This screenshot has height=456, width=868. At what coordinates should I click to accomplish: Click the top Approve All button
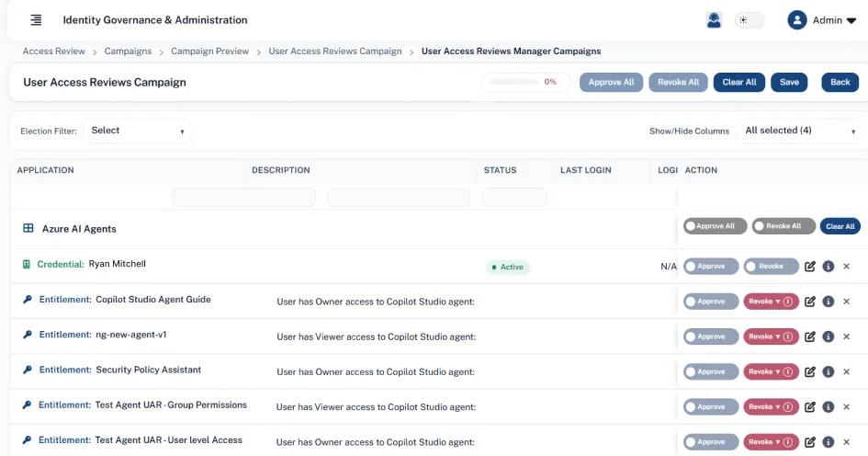coord(611,82)
